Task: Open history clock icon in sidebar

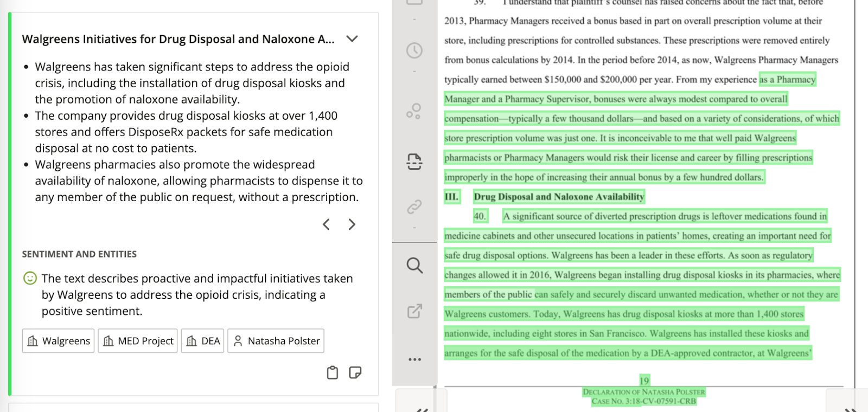Action: click(414, 50)
